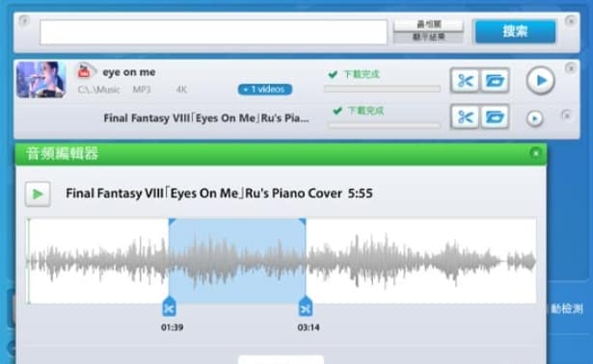Image resolution: width=593 pixels, height=364 pixels.
Task: Open the scissors editor for the Final Fantasy track
Action: (465, 117)
